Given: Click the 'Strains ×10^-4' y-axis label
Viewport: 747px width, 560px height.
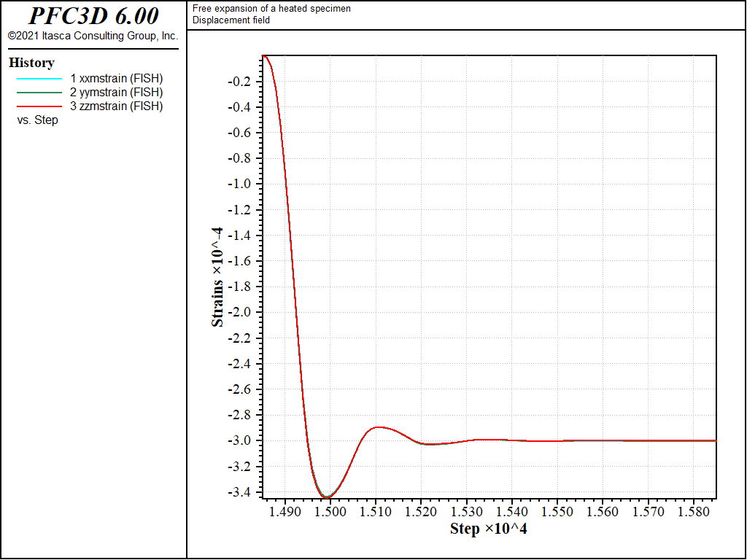Looking at the screenshot, I should coord(217,277).
